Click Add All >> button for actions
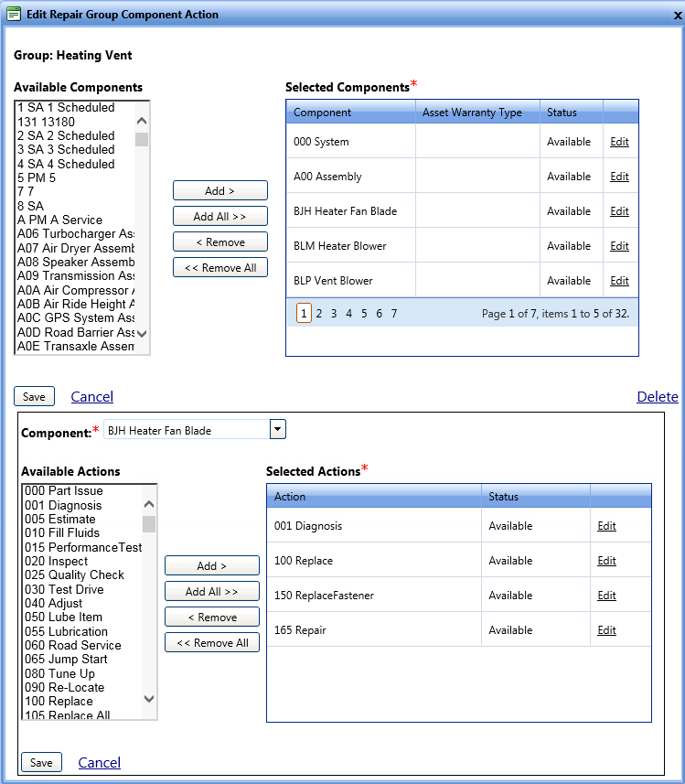Image resolution: width=685 pixels, height=784 pixels. click(212, 591)
